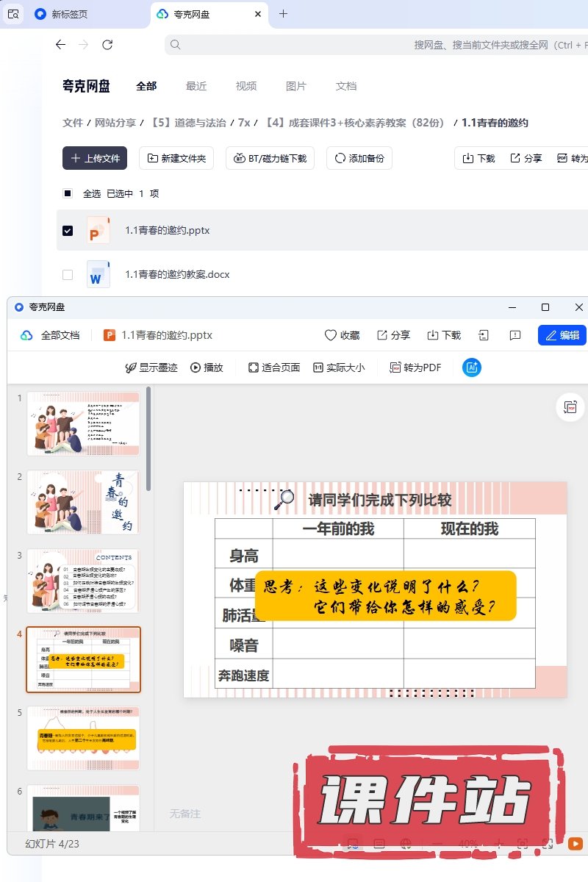Click the 上传文件 upload button
Image resolution: width=588 pixels, height=882 pixels.
[95, 158]
